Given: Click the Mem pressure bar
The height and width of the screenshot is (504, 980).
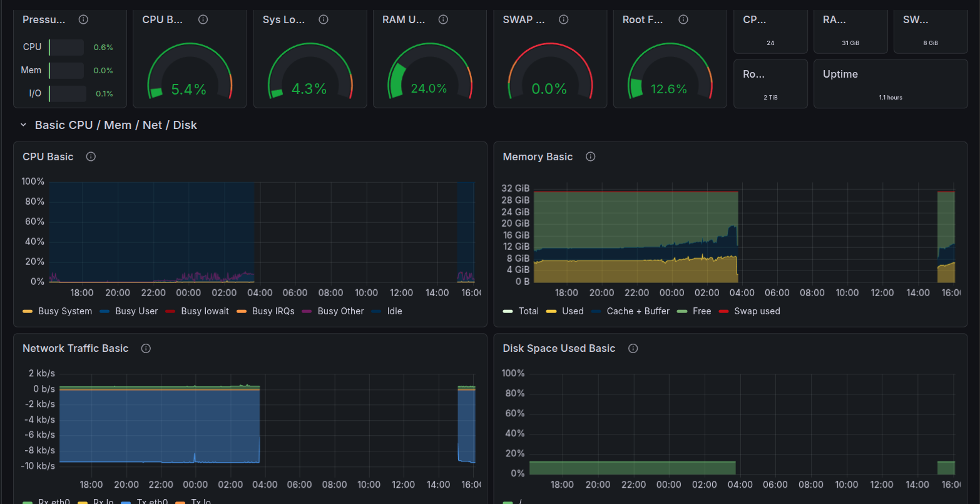Looking at the screenshot, I should click(66, 70).
